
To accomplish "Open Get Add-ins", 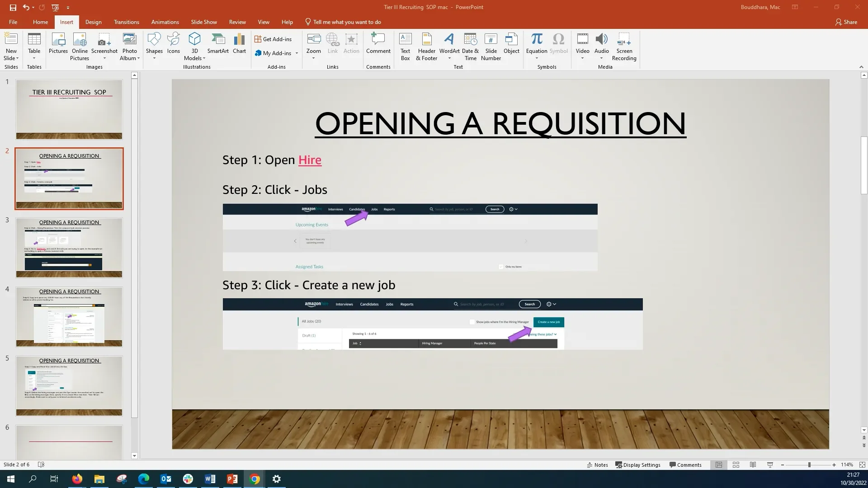I will (x=274, y=39).
